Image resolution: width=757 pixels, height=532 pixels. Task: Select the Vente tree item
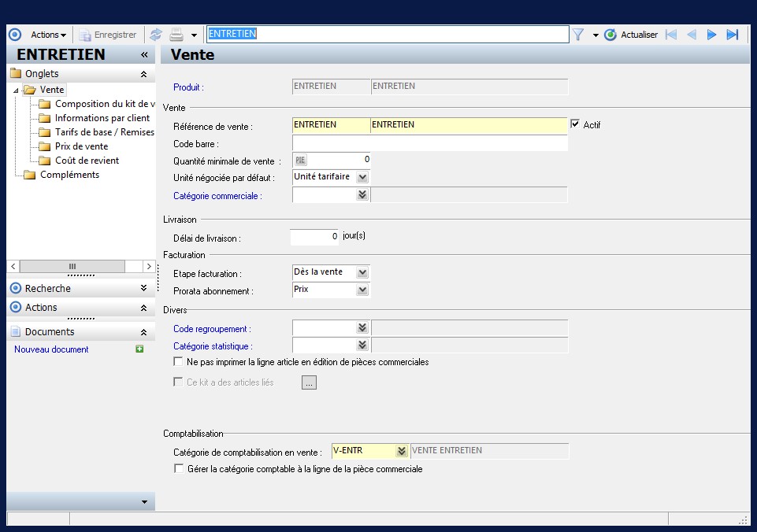click(x=52, y=90)
